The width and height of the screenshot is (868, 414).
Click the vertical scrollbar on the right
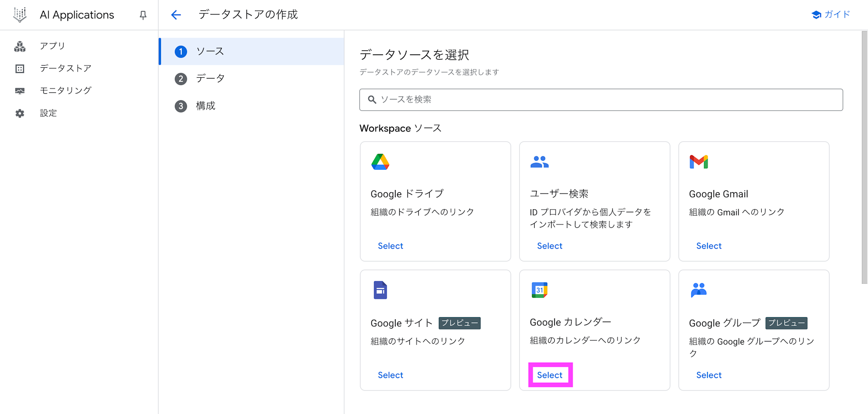point(865,158)
